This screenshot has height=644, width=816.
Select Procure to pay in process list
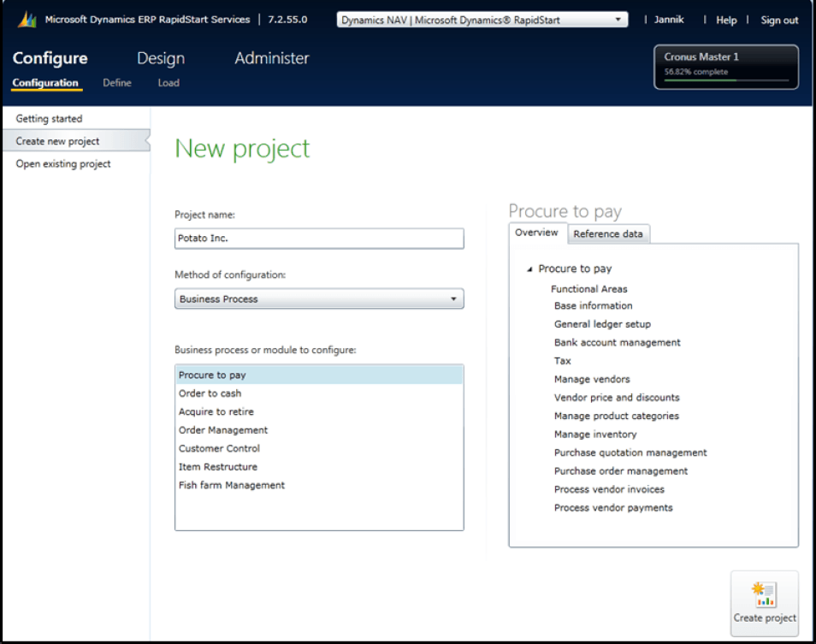tap(319, 375)
